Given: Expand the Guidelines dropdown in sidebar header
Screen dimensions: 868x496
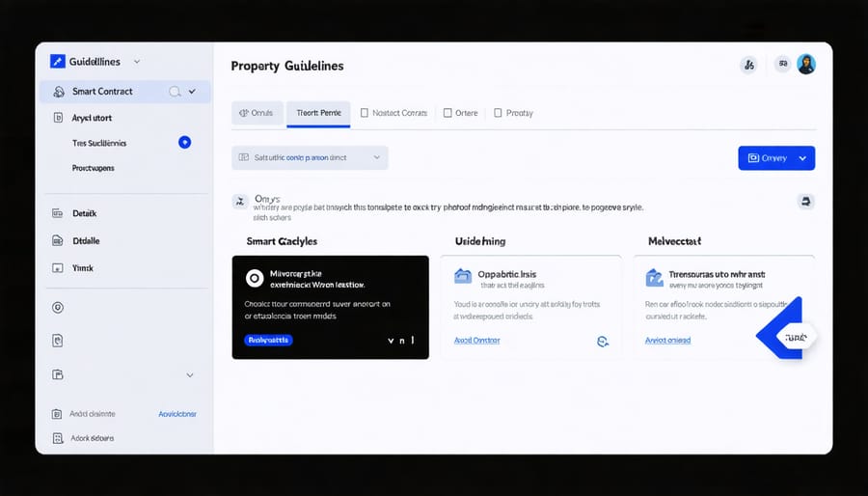Looking at the screenshot, I should [x=137, y=62].
